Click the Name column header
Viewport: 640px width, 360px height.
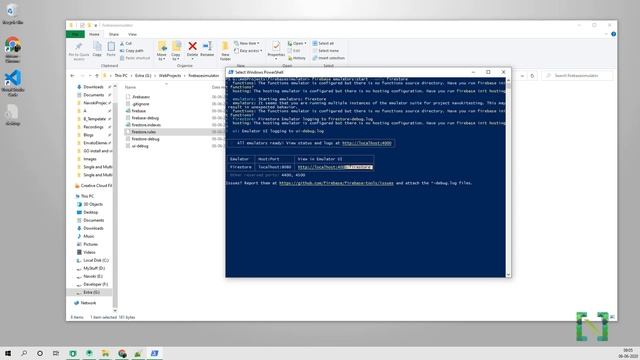tap(130, 87)
